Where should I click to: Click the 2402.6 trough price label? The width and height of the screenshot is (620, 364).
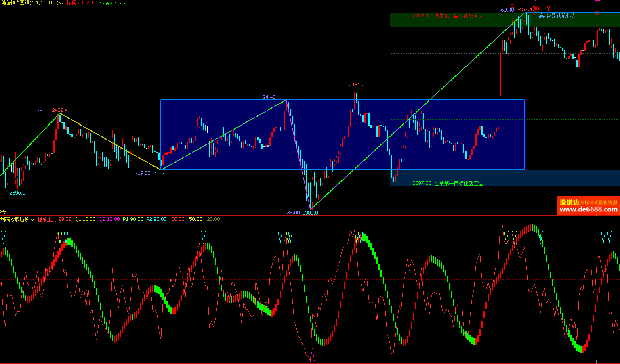[x=161, y=173]
